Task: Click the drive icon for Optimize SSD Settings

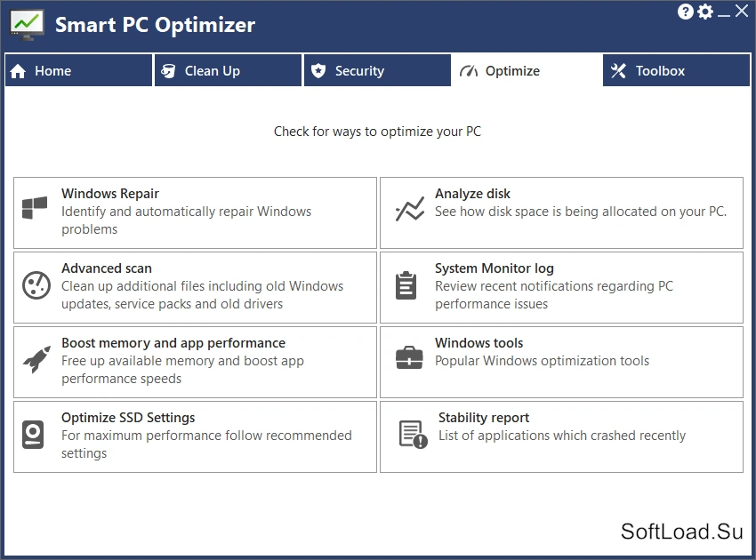Action: [x=33, y=435]
